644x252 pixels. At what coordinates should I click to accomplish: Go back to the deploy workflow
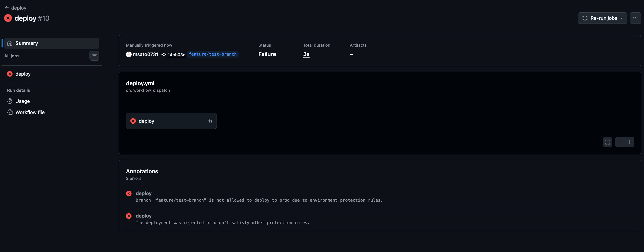coord(15,8)
